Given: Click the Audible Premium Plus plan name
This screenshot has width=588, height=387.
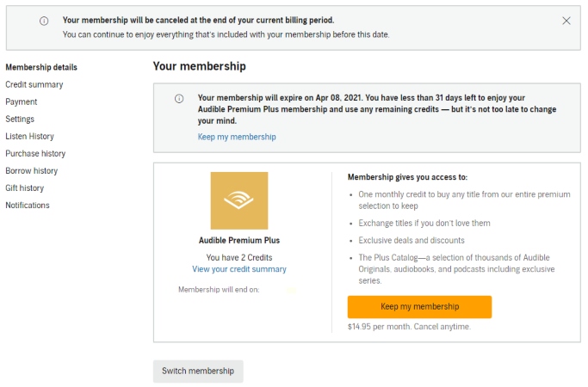Looking at the screenshot, I should click(239, 241).
